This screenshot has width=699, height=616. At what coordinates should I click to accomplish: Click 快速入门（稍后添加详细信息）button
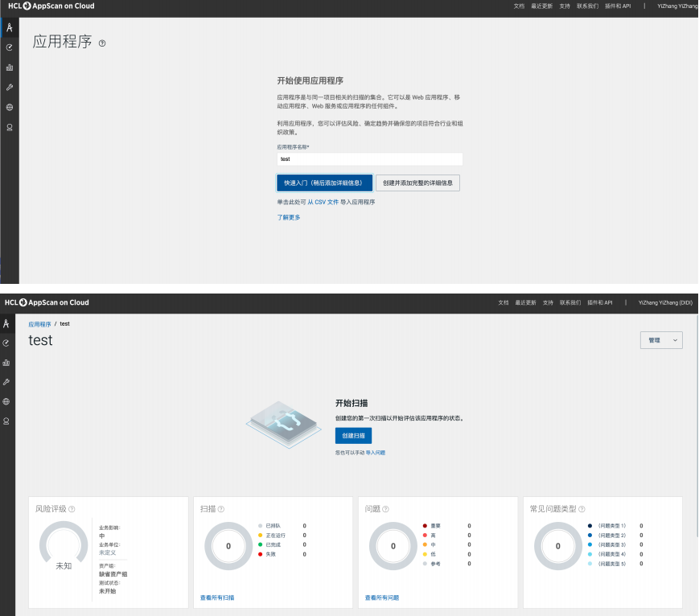click(324, 183)
